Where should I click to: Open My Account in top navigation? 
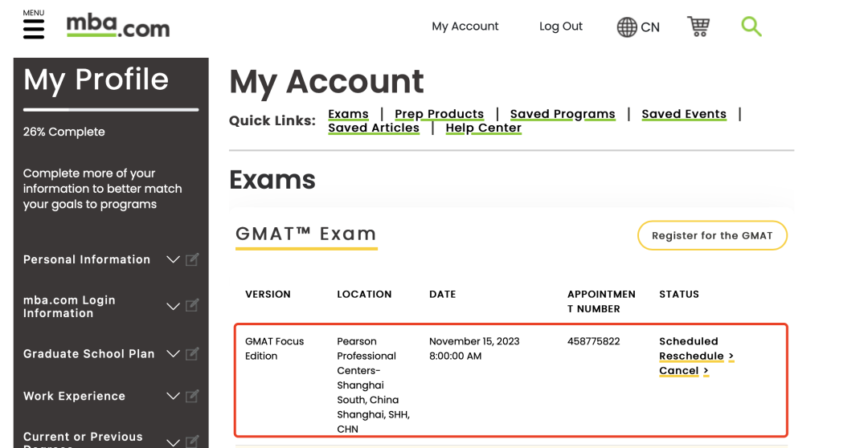(465, 26)
